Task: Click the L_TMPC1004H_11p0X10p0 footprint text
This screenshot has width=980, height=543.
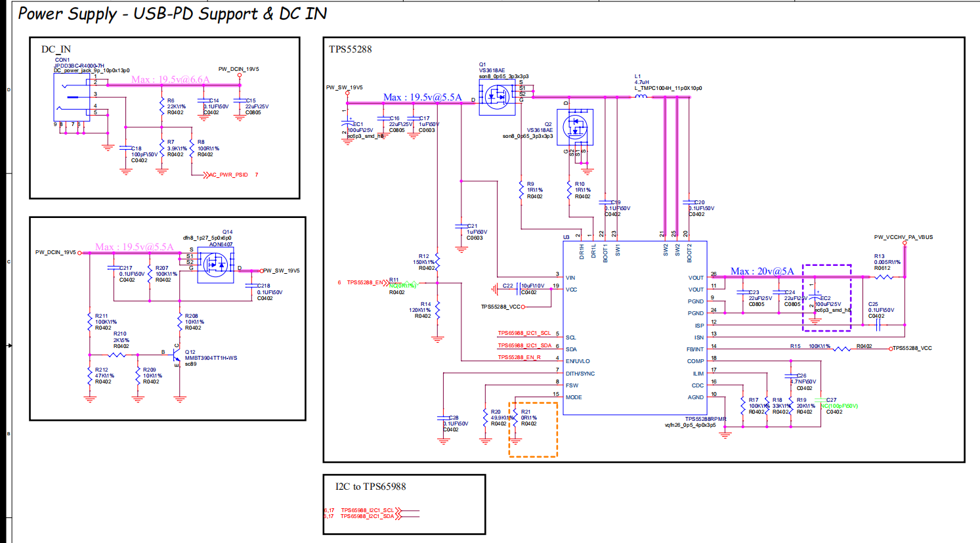Action: pos(668,88)
